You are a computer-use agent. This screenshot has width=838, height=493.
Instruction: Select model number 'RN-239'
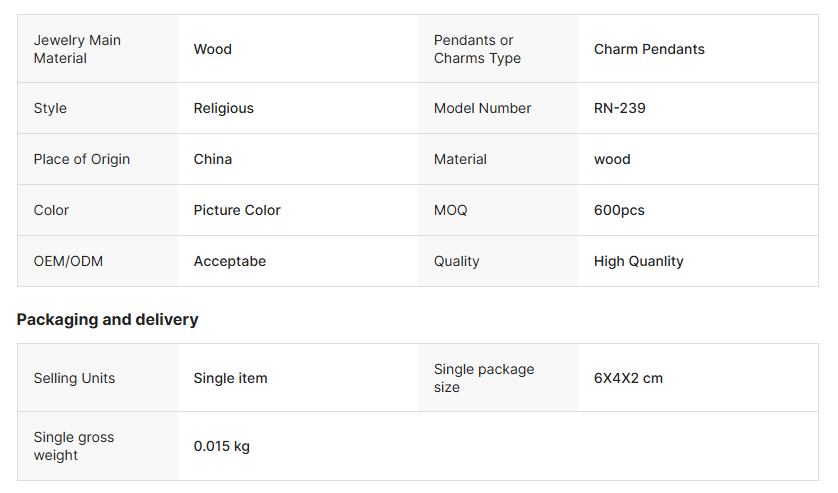[620, 108]
